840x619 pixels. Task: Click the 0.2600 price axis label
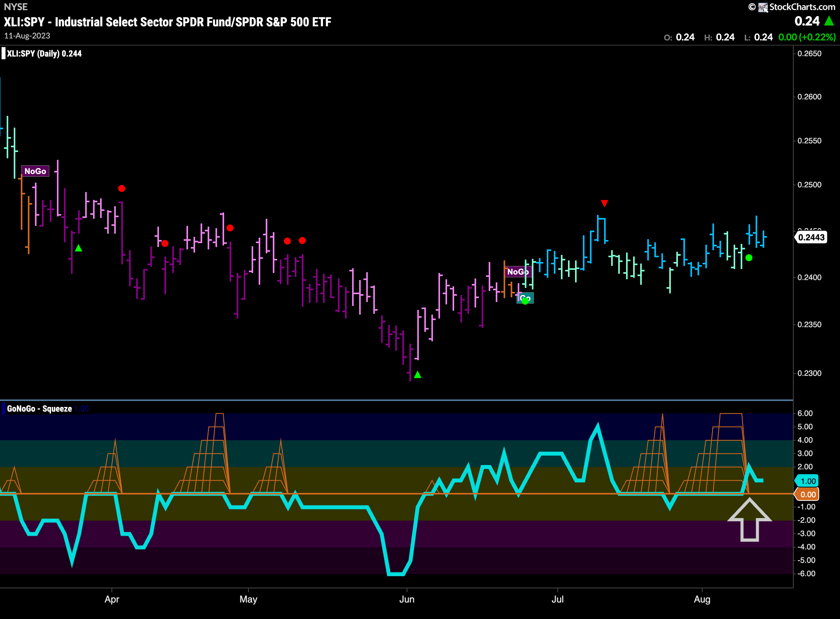coord(809,97)
